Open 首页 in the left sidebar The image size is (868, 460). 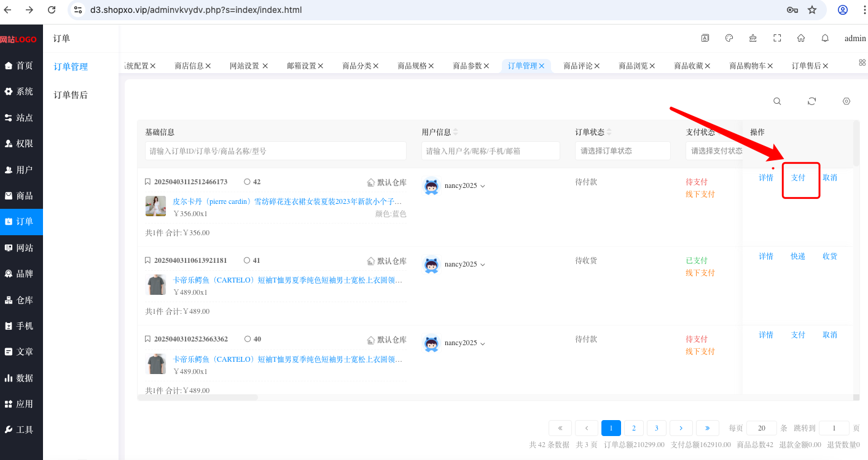point(22,66)
